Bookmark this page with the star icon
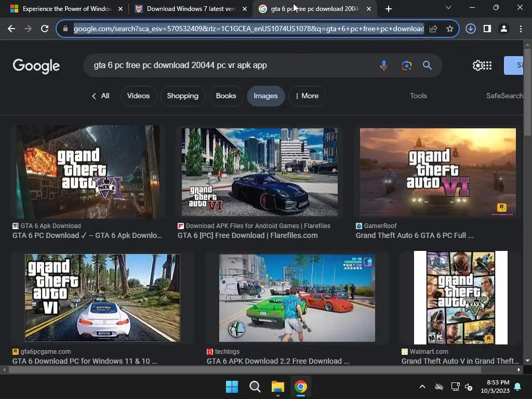The height and width of the screenshot is (399, 532). point(450,29)
